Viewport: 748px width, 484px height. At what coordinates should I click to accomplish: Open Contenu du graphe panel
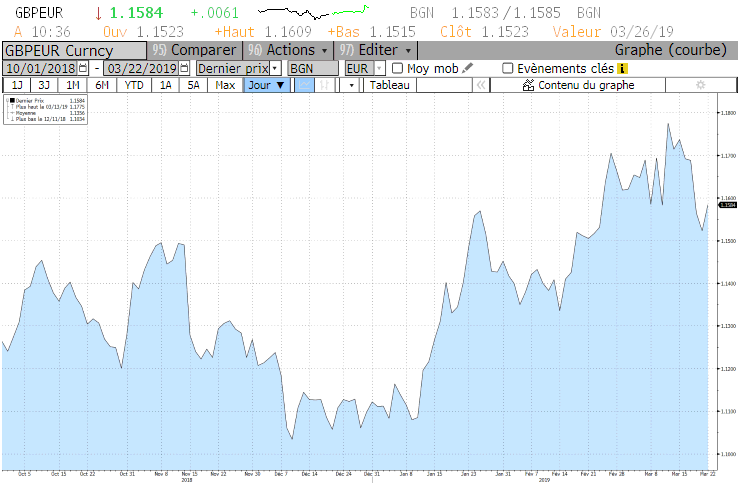[x=578, y=85]
